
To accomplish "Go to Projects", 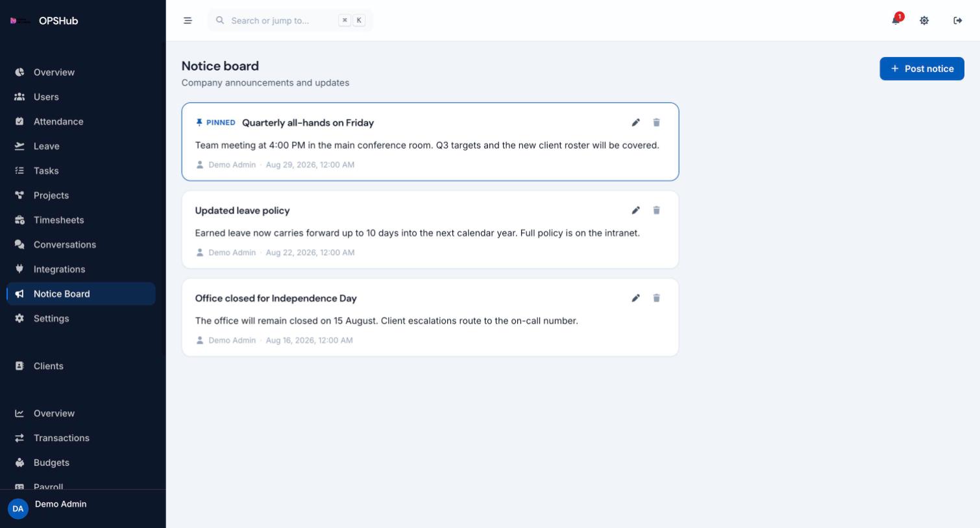I will click(81, 195).
